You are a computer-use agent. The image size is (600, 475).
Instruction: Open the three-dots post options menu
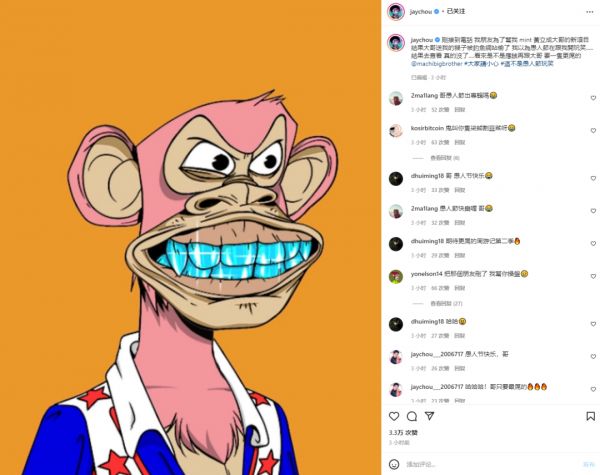(590, 12)
